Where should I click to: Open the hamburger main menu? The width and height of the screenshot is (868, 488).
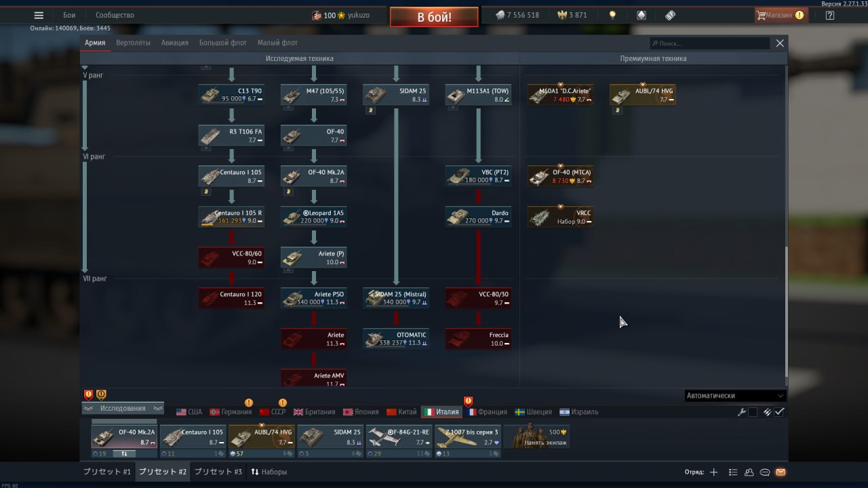click(x=39, y=15)
